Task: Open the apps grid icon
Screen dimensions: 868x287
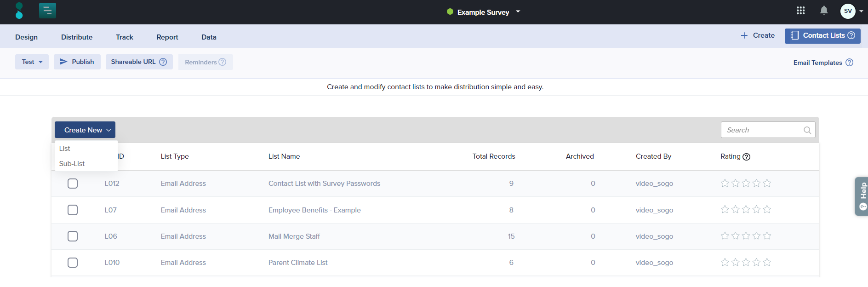Action: [800, 11]
